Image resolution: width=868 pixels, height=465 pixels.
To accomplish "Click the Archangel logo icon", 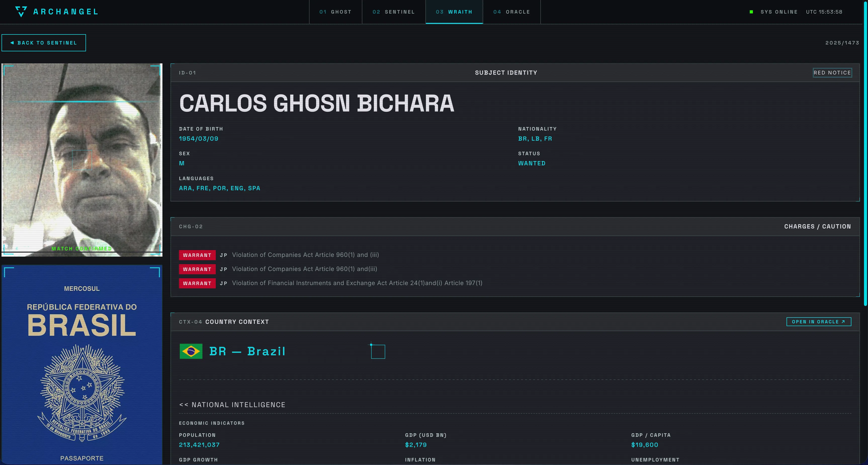I will tap(21, 12).
